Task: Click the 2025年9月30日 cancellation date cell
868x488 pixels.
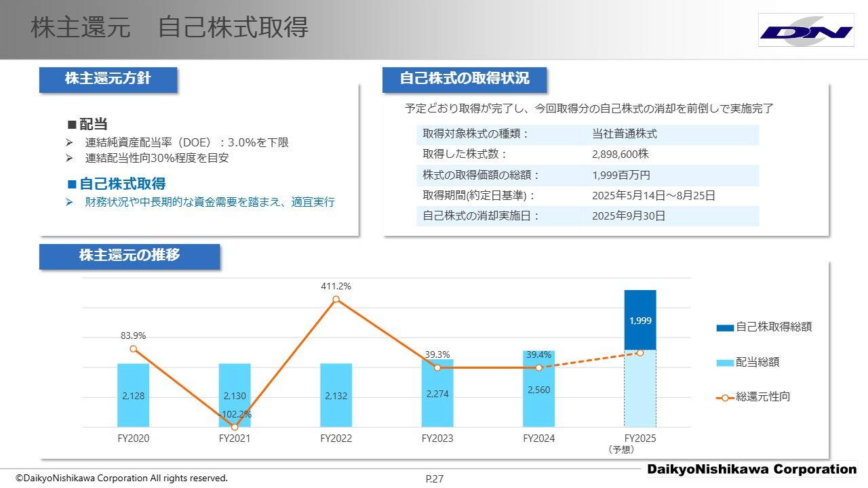Action: click(x=628, y=216)
